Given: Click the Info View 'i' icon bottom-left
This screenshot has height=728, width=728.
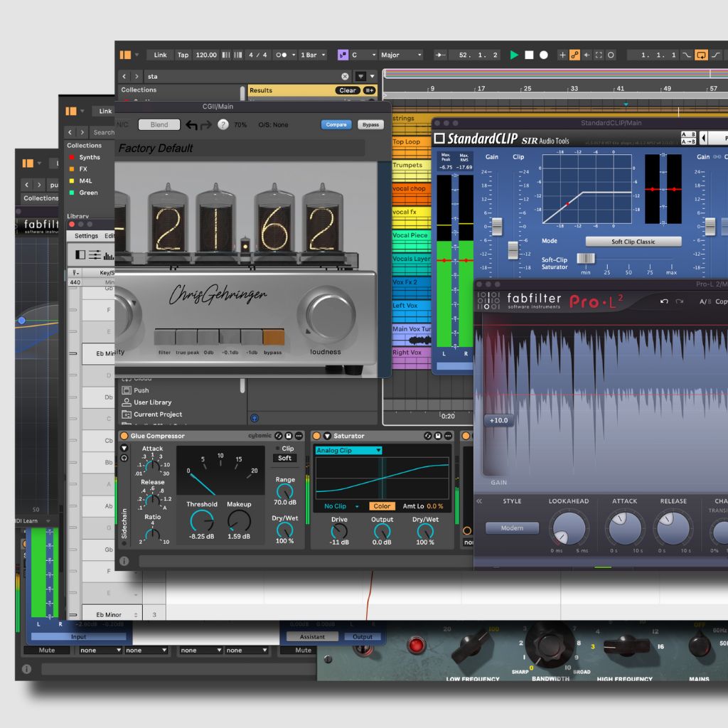Looking at the screenshot, I should 26,669.
